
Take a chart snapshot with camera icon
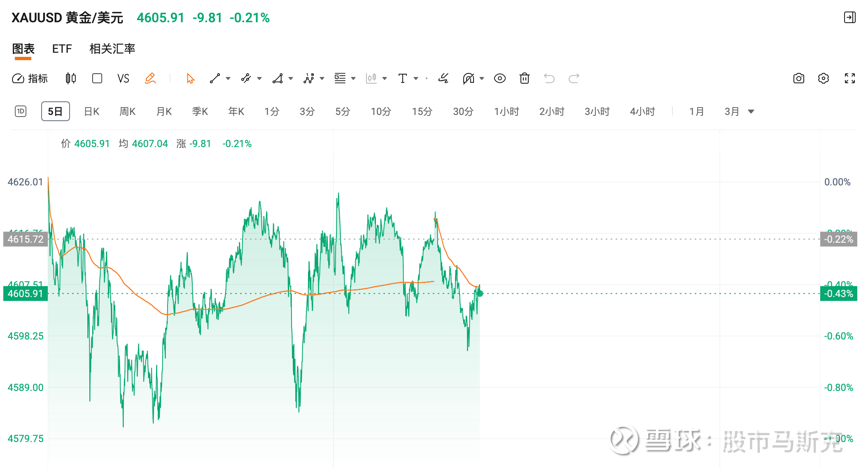[x=798, y=78]
